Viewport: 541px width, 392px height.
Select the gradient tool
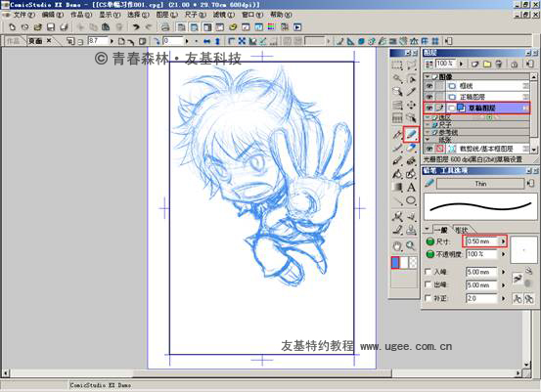click(397, 188)
